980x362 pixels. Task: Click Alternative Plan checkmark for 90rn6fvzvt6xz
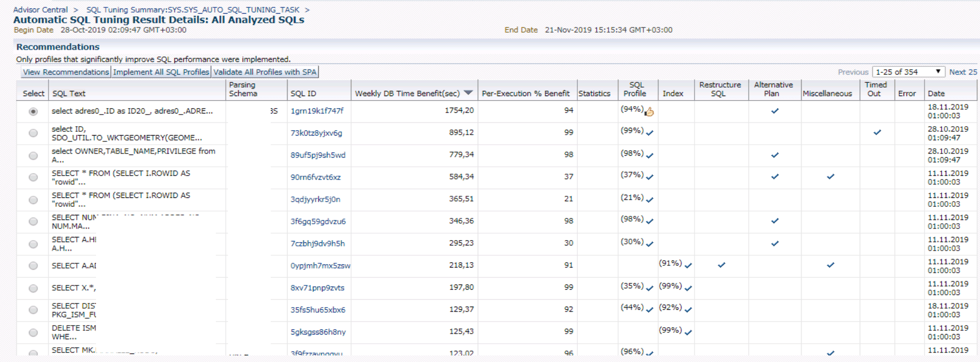pyautogui.click(x=775, y=177)
